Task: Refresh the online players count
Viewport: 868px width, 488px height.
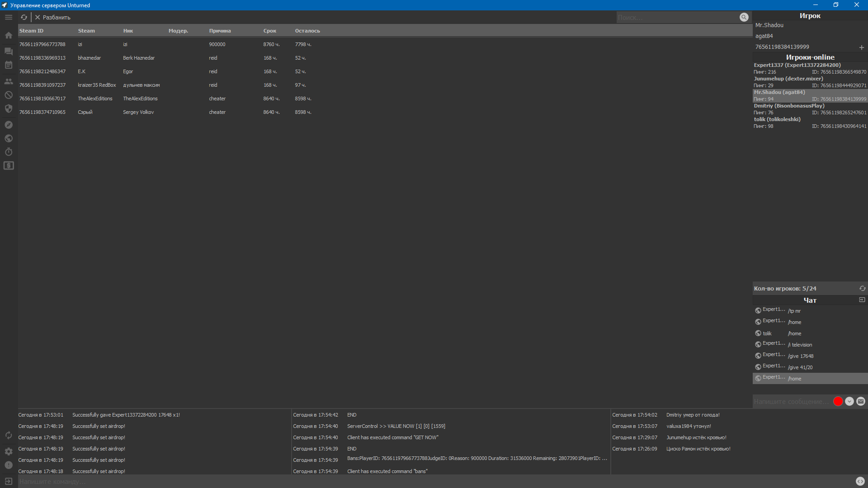Action: 862,288
